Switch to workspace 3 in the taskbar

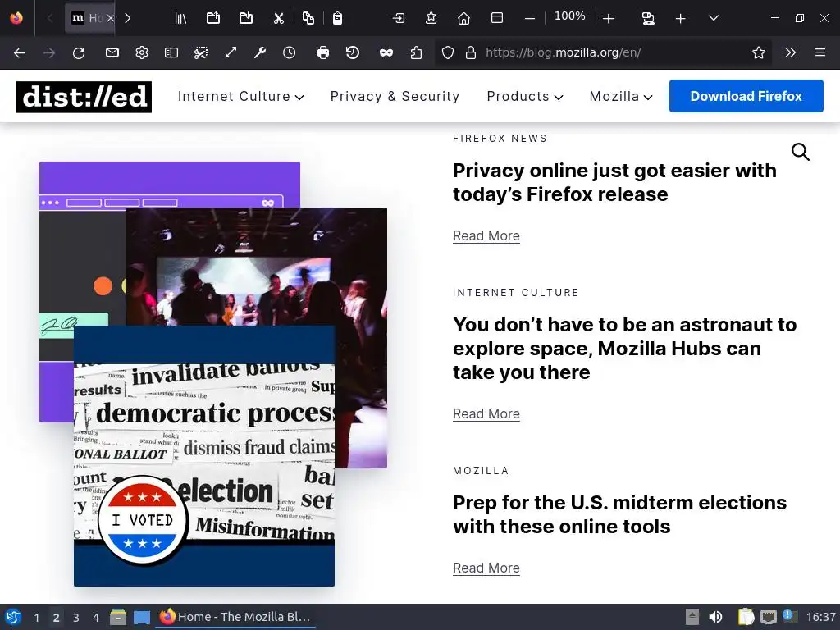click(x=76, y=617)
